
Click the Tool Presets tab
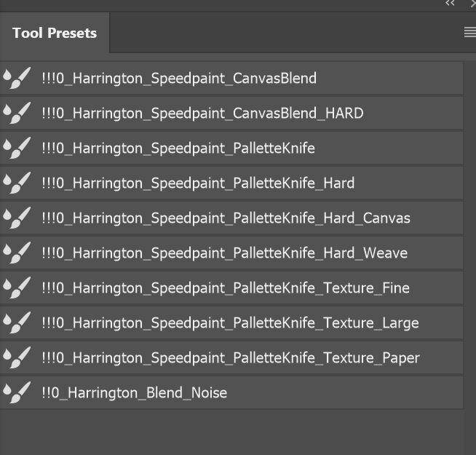click(x=55, y=33)
